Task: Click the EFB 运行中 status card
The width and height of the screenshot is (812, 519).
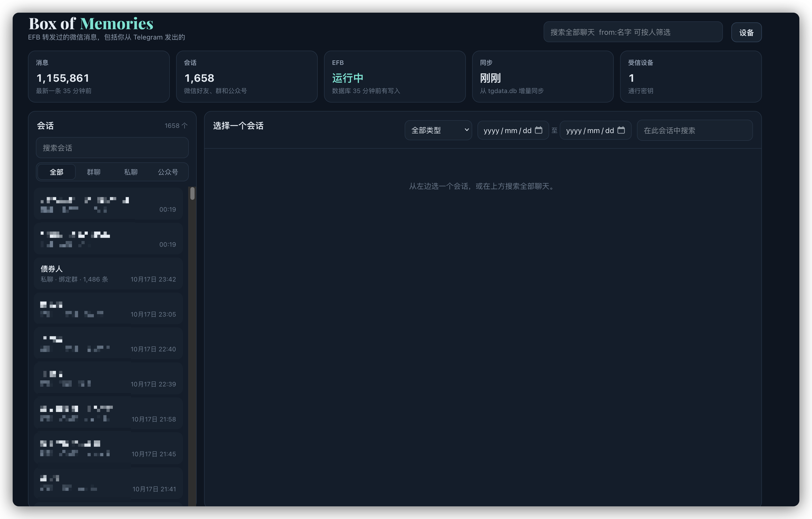Action: (x=395, y=76)
